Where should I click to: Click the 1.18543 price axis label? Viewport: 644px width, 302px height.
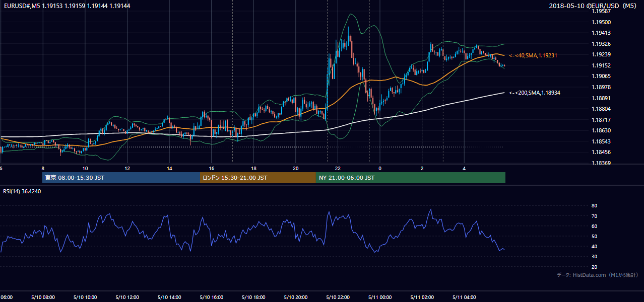click(x=602, y=141)
